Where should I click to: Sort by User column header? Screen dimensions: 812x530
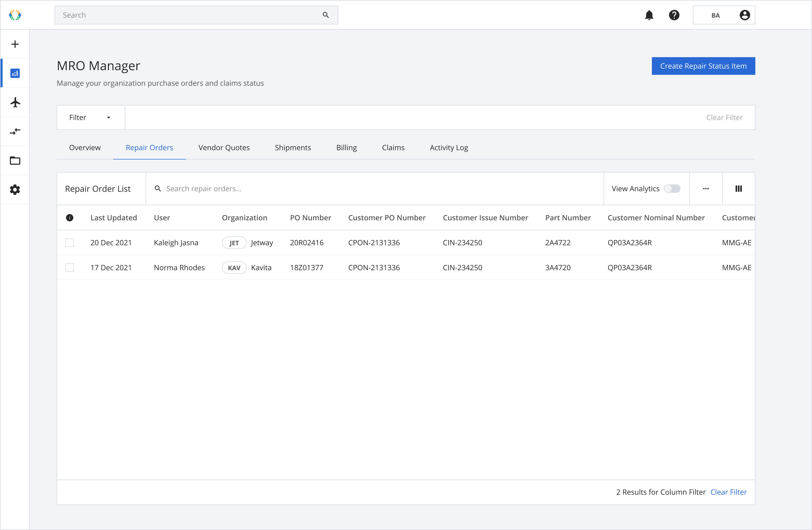point(162,218)
